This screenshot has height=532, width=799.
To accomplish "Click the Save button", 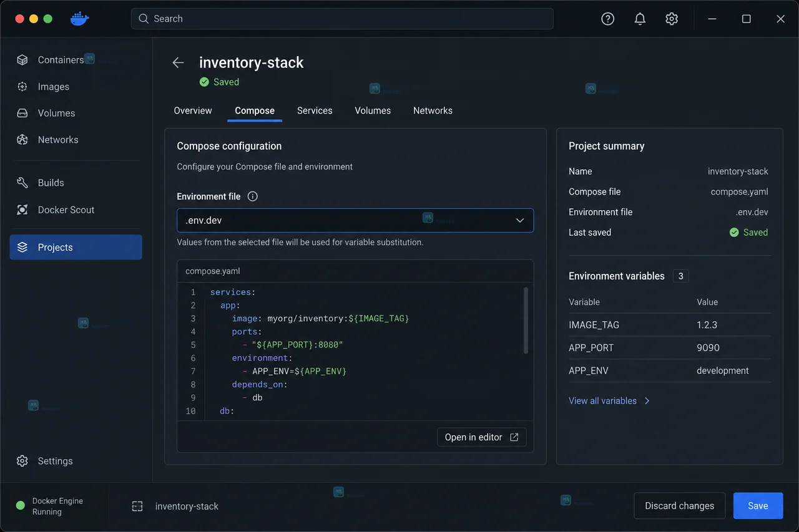I will point(758,506).
